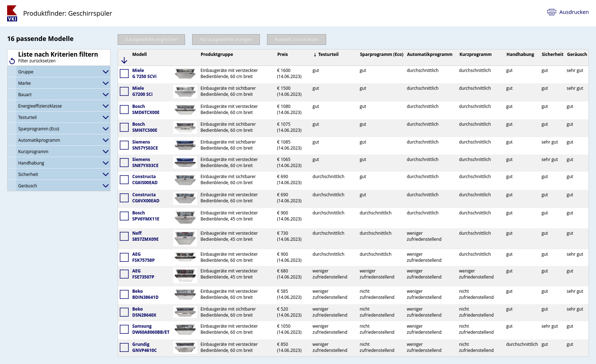The image size is (596, 364).
Task: Expand the Gruppe filter
Action: click(59, 72)
